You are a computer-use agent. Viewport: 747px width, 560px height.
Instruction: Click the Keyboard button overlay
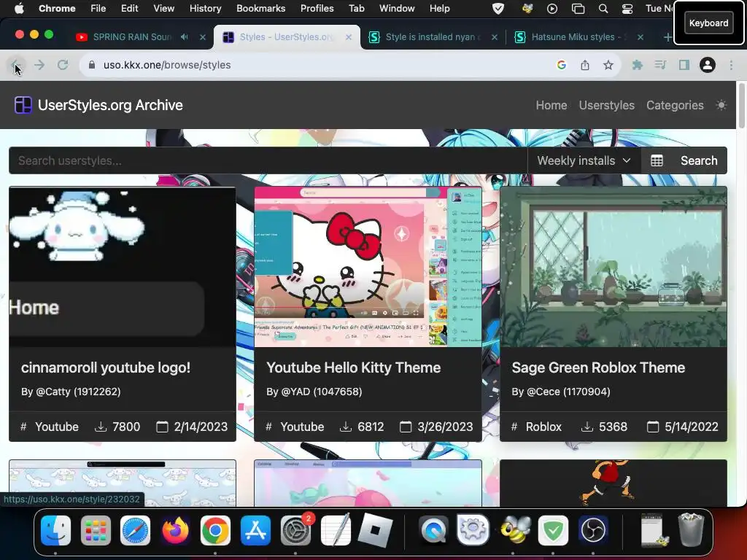pos(708,23)
